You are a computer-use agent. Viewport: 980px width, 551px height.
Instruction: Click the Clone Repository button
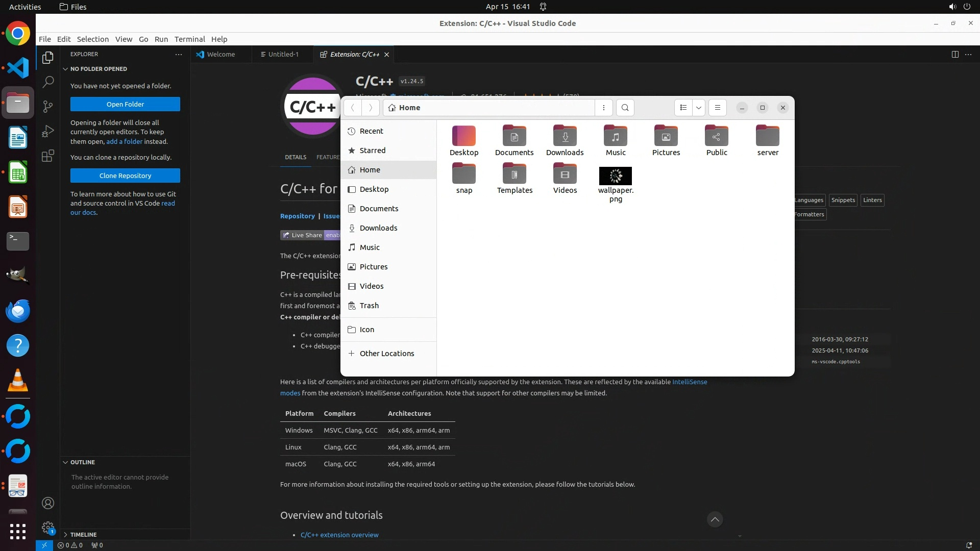click(x=125, y=176)
